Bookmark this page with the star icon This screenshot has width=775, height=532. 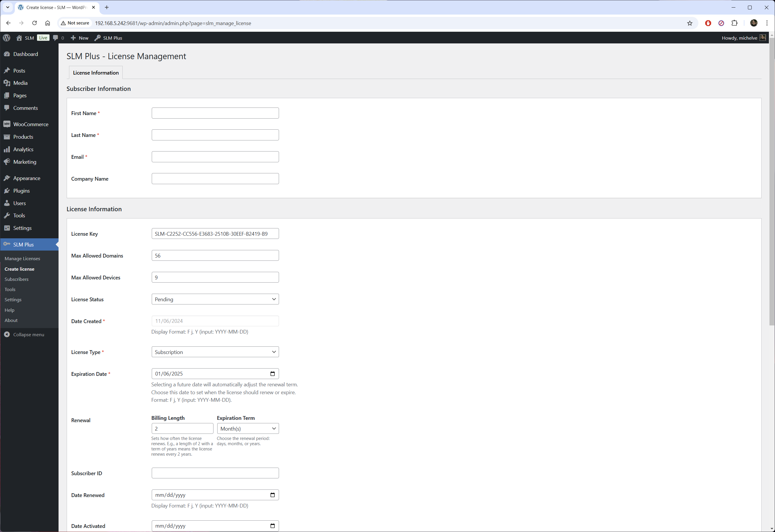tap(690, 23)
